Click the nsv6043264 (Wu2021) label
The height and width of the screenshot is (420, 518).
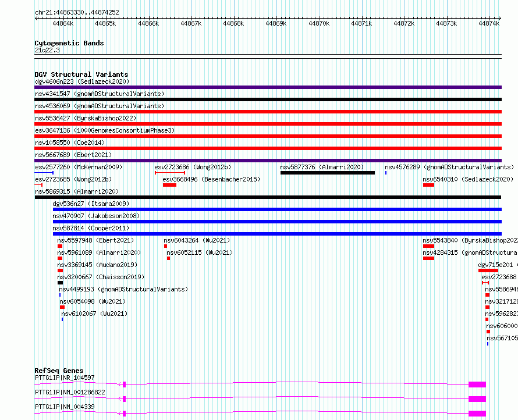coord(197,240)
